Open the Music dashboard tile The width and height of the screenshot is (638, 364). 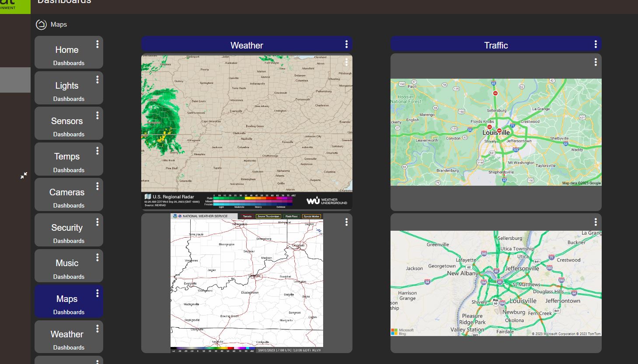69,266
